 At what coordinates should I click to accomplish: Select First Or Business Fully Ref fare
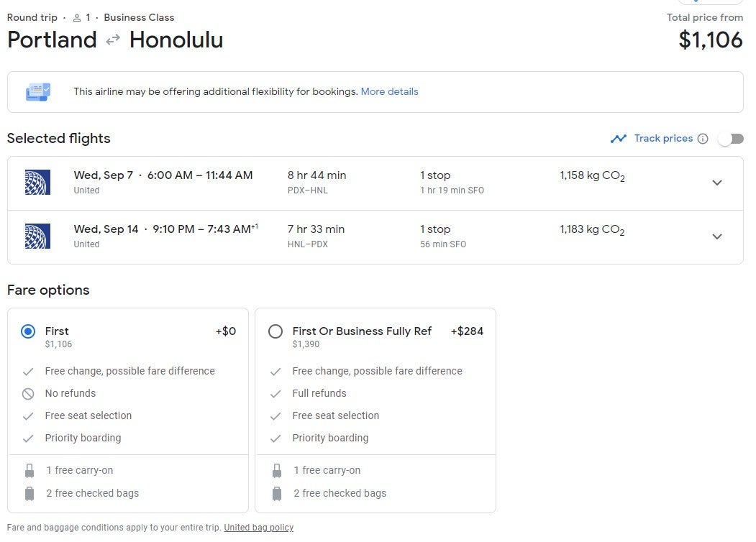pyautogui.click(x=275, y=331)
